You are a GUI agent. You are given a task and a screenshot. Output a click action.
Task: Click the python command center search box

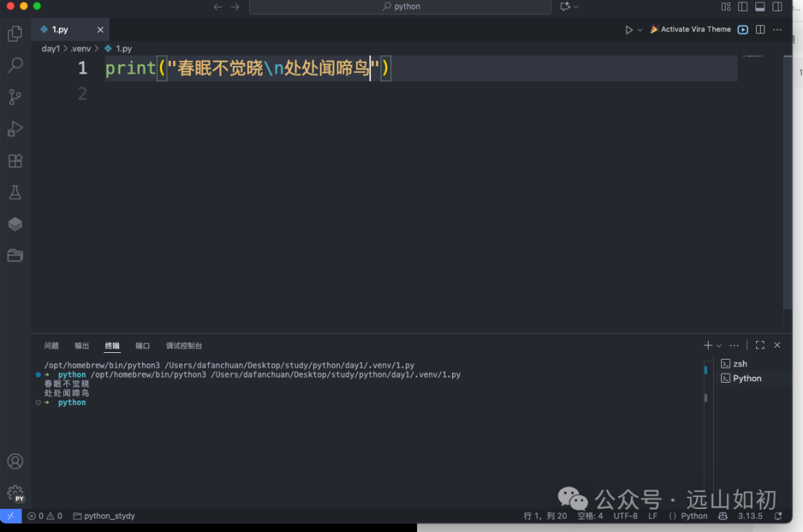point(401,7)
